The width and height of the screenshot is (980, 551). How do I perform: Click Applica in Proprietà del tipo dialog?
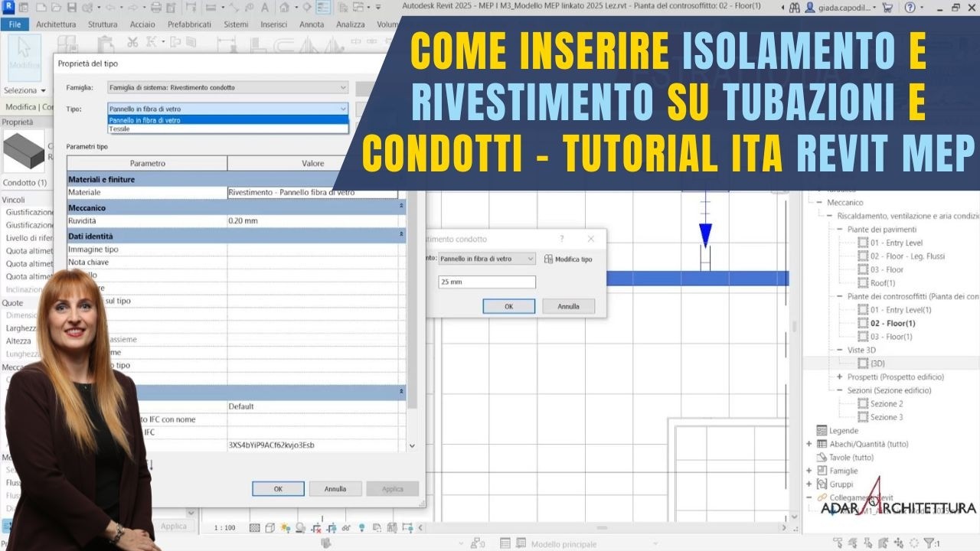coord(393,488)
